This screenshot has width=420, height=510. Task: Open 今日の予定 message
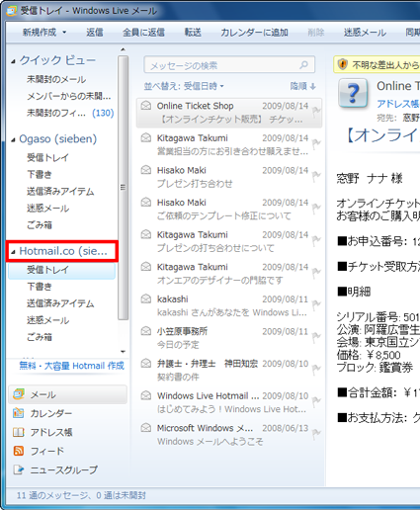(x=229, y=338)
